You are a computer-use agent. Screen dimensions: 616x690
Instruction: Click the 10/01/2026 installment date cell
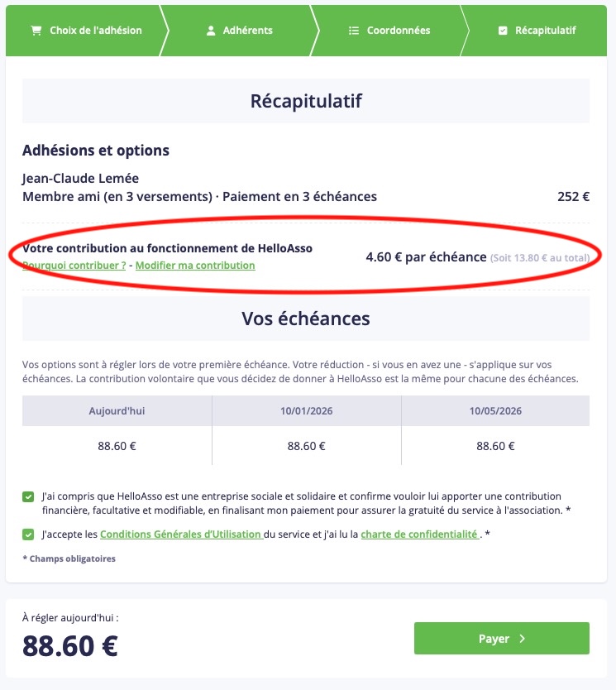coord(306,411)
